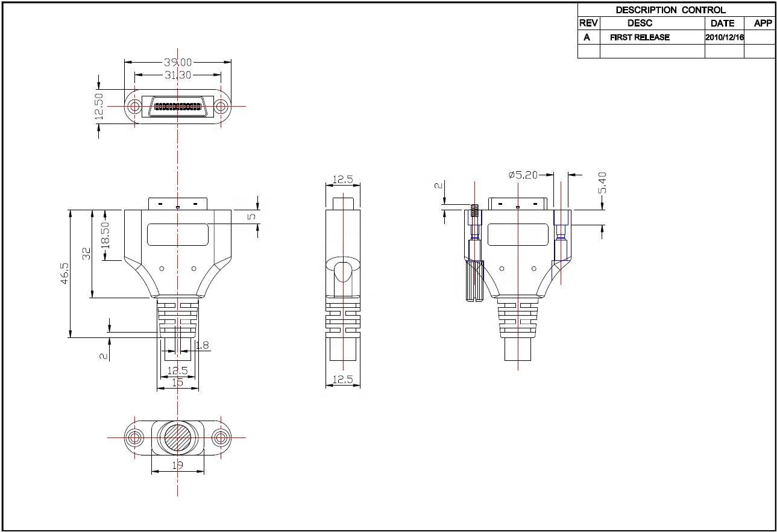Click the 5.40 dimension text
Image resolution: width=777 pixels, height=532 pixels.
pyautogui.click(x=602, y=183)
